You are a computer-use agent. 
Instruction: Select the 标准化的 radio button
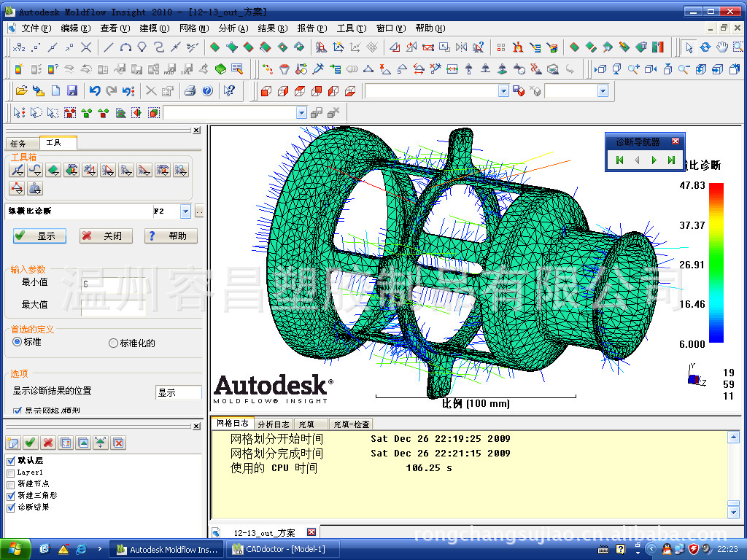[113, 343]
